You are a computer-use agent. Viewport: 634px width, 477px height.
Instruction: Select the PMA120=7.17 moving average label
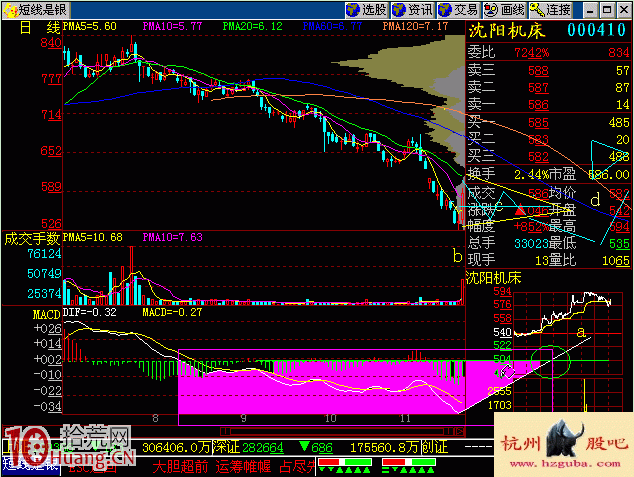[x=415, y=27]
